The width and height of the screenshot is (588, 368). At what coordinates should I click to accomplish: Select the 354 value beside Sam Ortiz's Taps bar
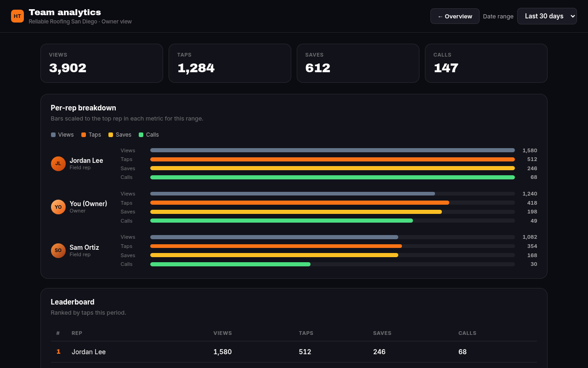(x=532, y=246)
